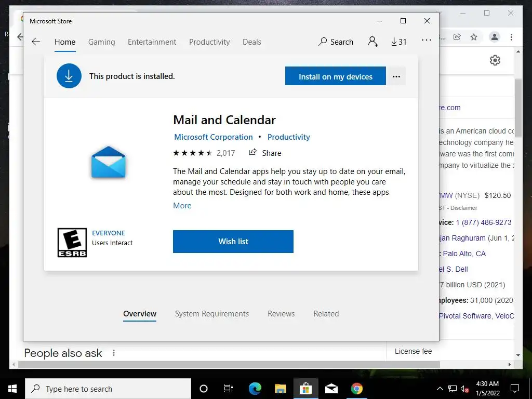Go back using the Microsoft Store back arrow
The image size is (532, 399).
pos(36,42)
